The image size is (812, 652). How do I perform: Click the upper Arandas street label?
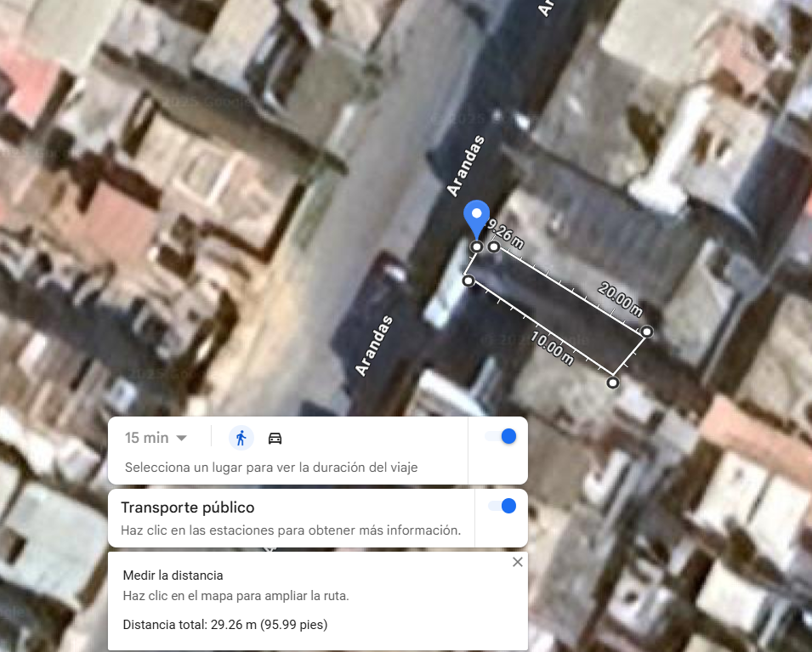click(x=466, y=166)
